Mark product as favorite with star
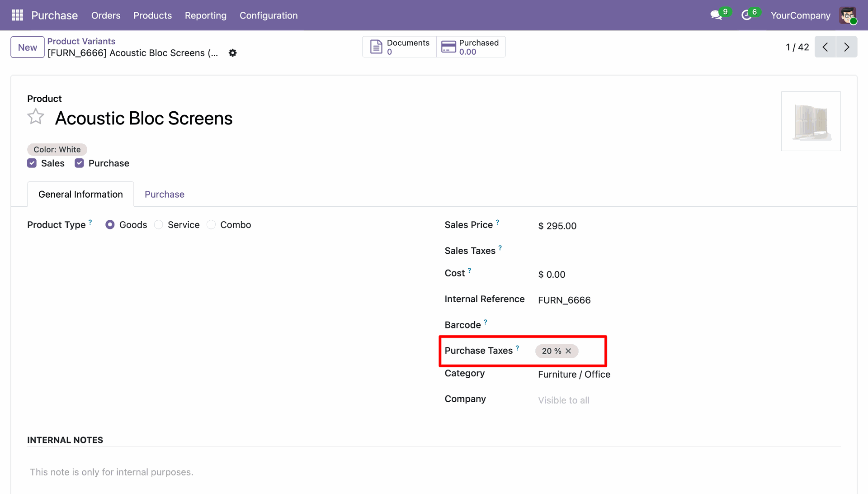The image size is (868, 494). 36,117
